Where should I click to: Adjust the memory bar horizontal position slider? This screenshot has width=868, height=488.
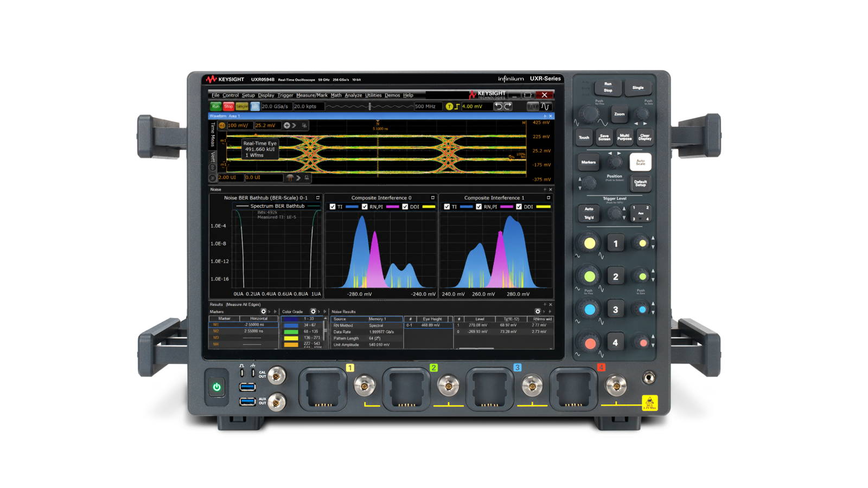[370, 106]
